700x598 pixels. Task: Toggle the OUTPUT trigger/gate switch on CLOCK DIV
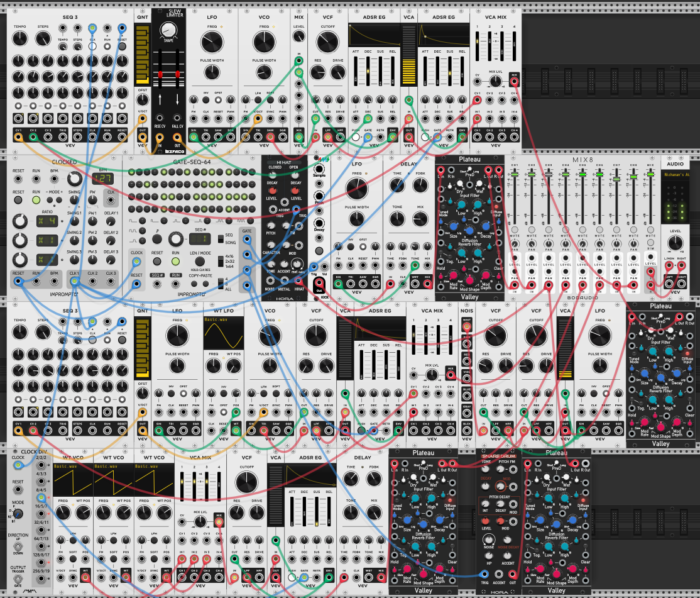18,579
